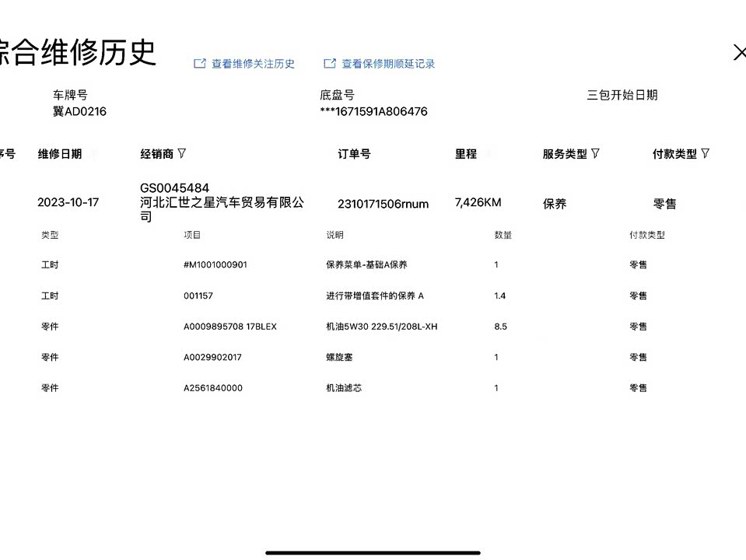Click the chassis number ***1671591A806476

pos(373,111)
